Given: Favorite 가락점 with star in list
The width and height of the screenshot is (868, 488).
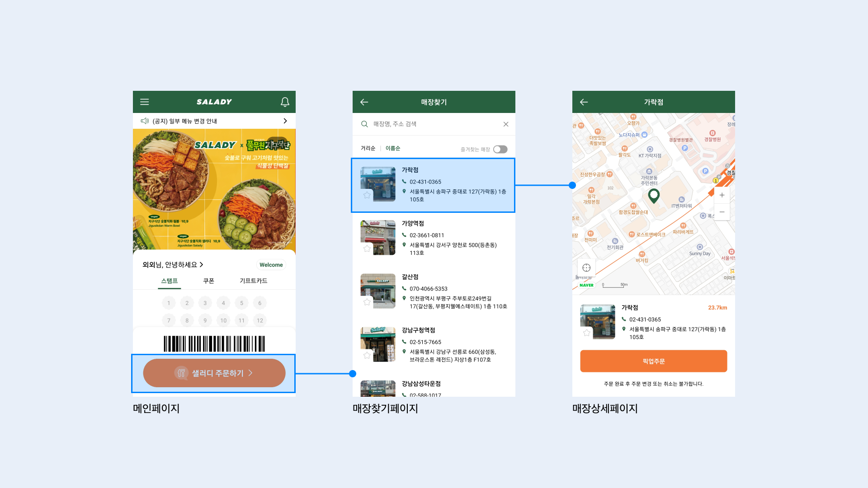Looking at the screenshot, I should point(367,195).
